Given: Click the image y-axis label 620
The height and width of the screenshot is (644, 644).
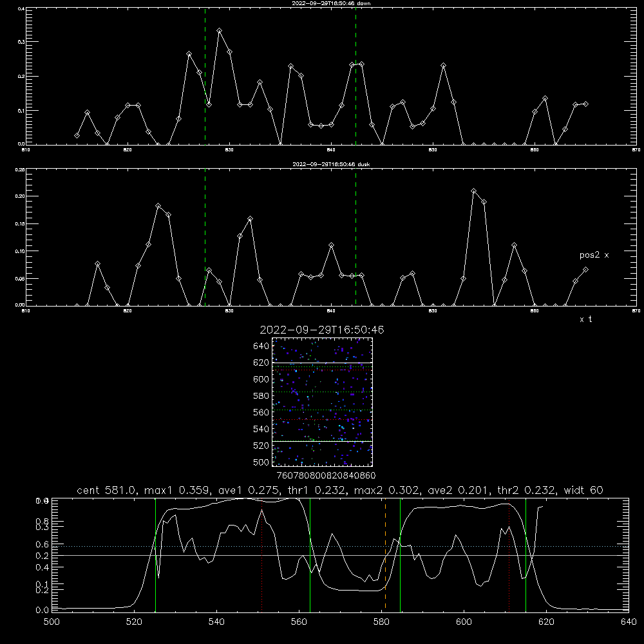Looking at the screenshot, I should point(261,363).
